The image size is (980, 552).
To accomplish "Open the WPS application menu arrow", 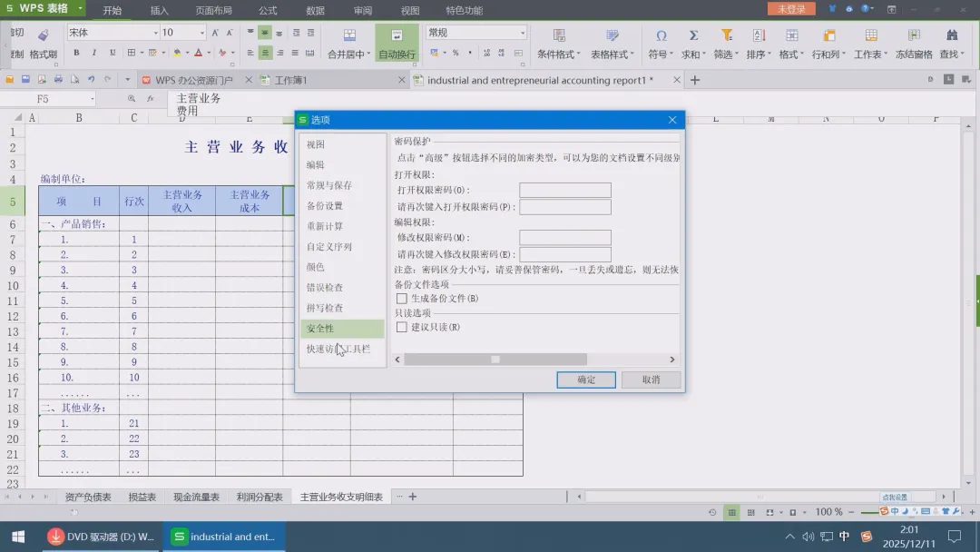I will [80, 8].
